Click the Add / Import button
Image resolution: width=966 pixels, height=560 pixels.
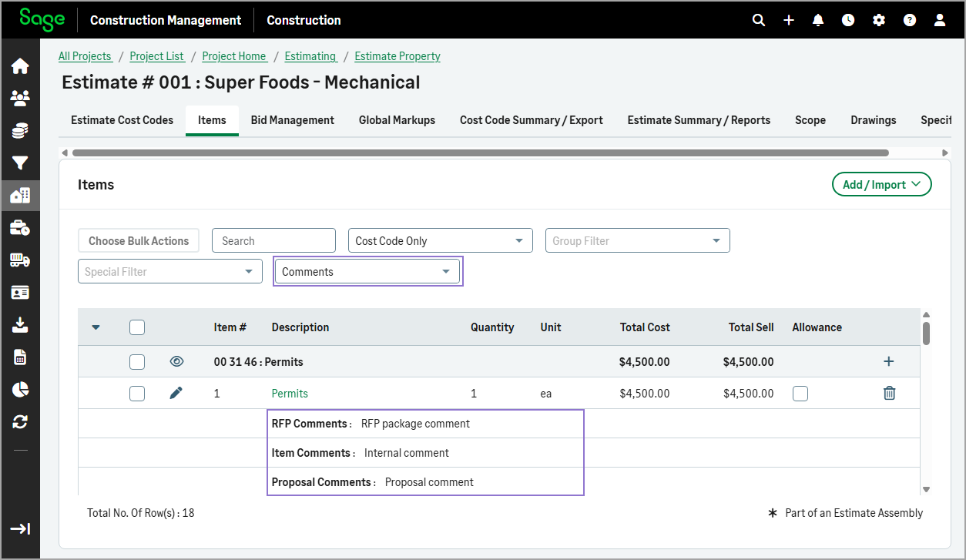tap(881, 185)
